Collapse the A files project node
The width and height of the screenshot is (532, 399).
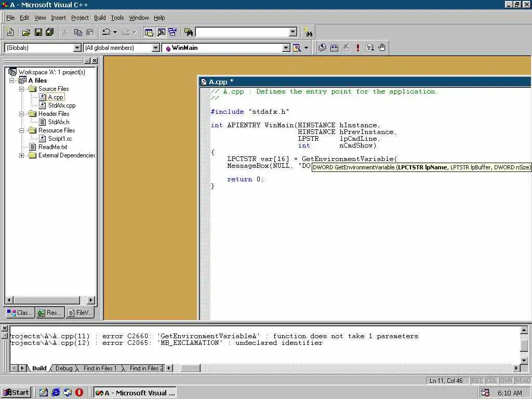pyautogui.click(x=12, y=81)
